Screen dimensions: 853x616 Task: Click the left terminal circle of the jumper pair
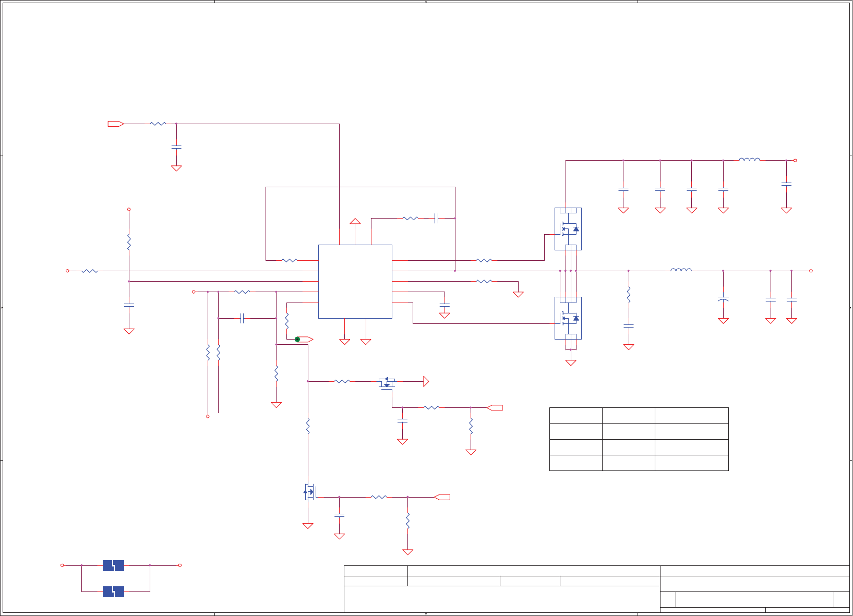click(62, 565)
